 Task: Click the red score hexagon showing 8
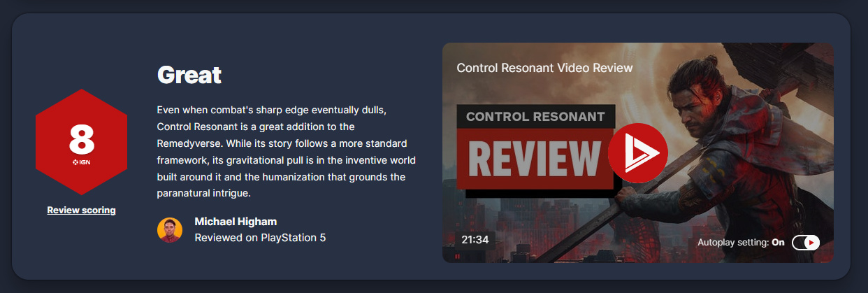pyautogui.click(x=81, y=142)
